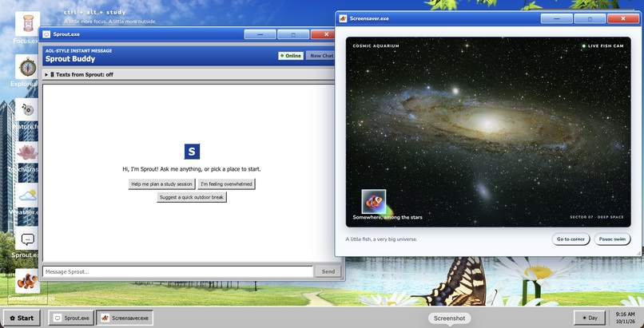This screenshot has width=644, height=328.
Task: Click the 'ctrl + alt + study' desktop title
Action: click(x=94, y=12)
